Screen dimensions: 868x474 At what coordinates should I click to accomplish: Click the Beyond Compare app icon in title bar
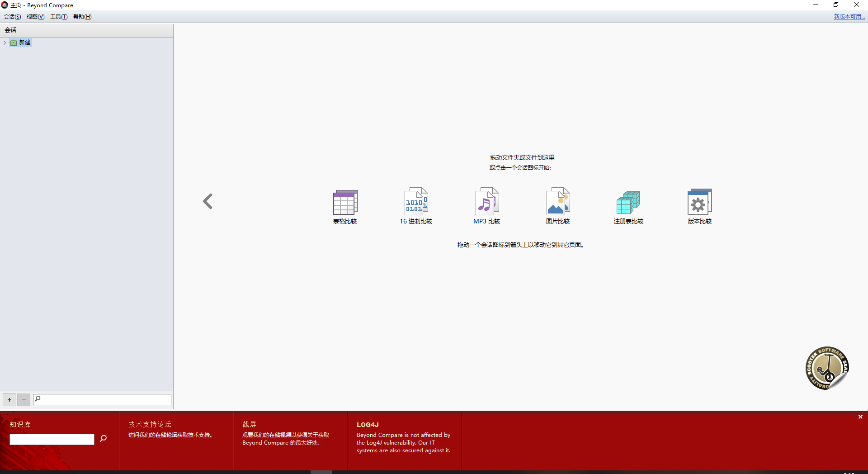click(5, 5)
